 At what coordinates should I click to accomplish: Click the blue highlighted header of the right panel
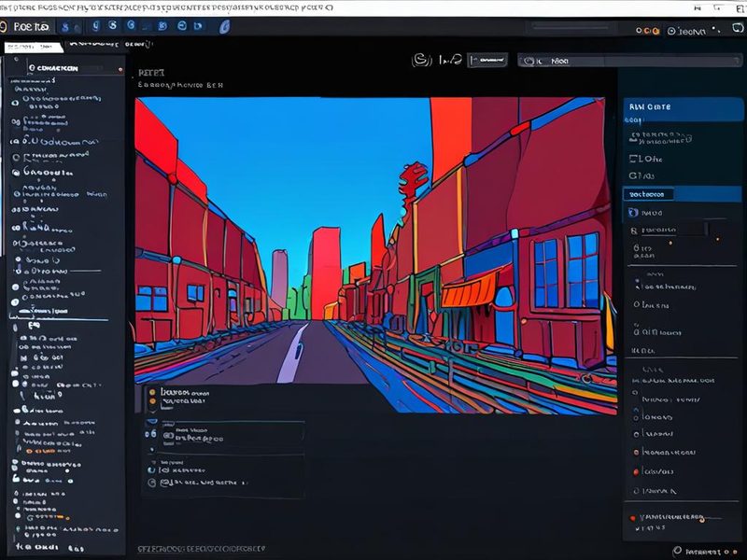(x=683, y=107)
